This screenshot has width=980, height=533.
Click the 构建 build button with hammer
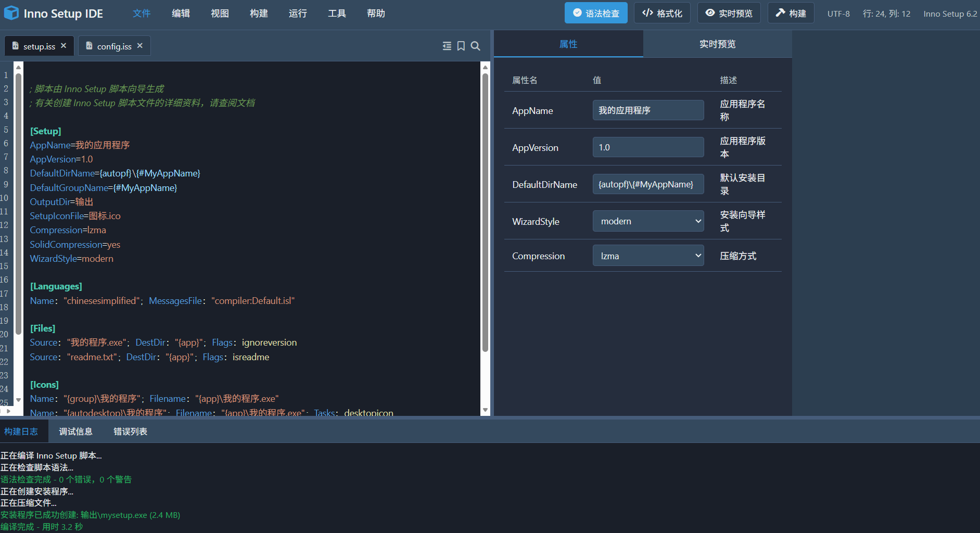coord(791,13)
